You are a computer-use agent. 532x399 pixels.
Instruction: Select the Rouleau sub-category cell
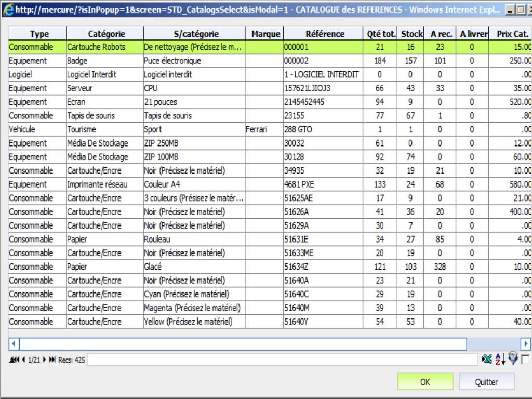pos(194,239)
